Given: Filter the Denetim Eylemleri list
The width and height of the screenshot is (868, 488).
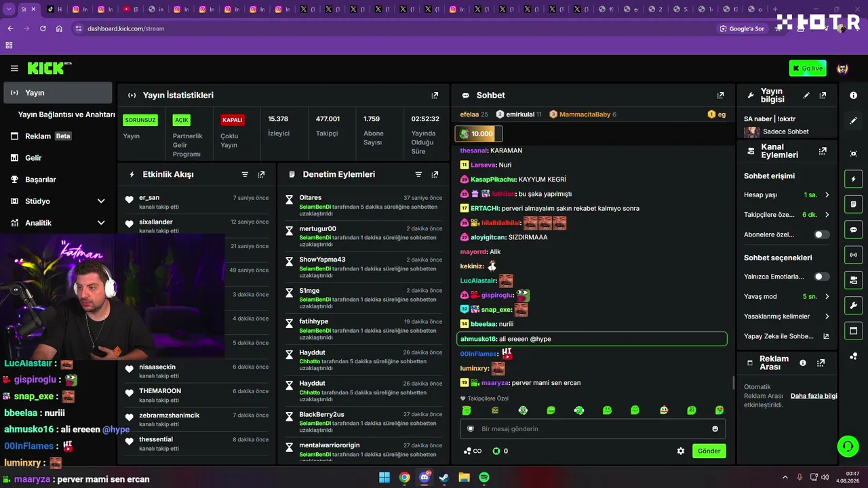Looking at the screenshot, I should pos(418,174).
